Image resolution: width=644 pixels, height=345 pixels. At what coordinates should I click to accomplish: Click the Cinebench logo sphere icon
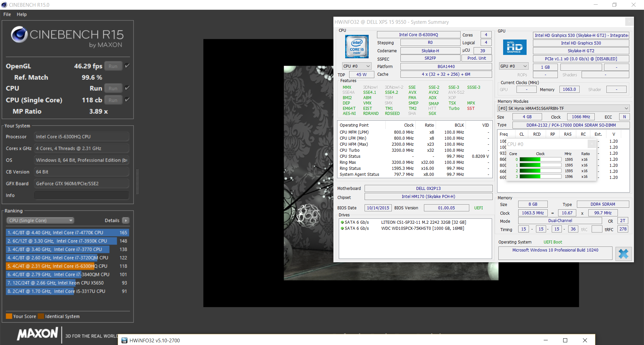pos(19,34)
